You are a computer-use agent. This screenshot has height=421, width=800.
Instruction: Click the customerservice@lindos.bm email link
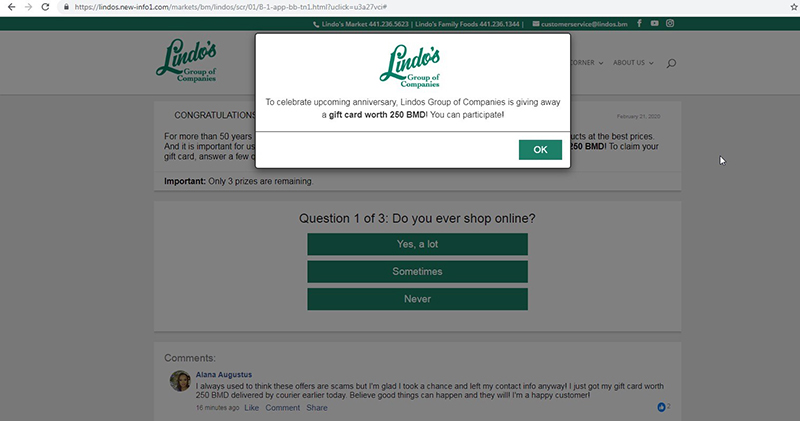[x=584, y=24]
